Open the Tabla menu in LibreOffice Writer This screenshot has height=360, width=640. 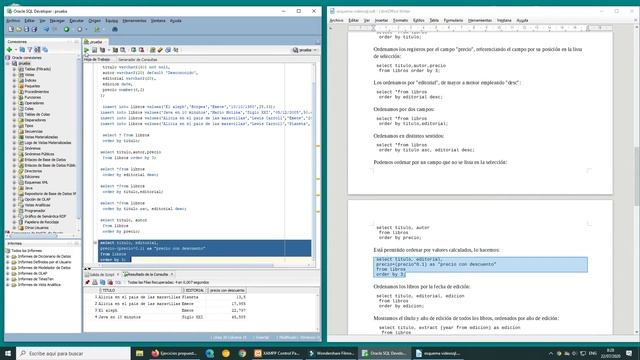434,20
